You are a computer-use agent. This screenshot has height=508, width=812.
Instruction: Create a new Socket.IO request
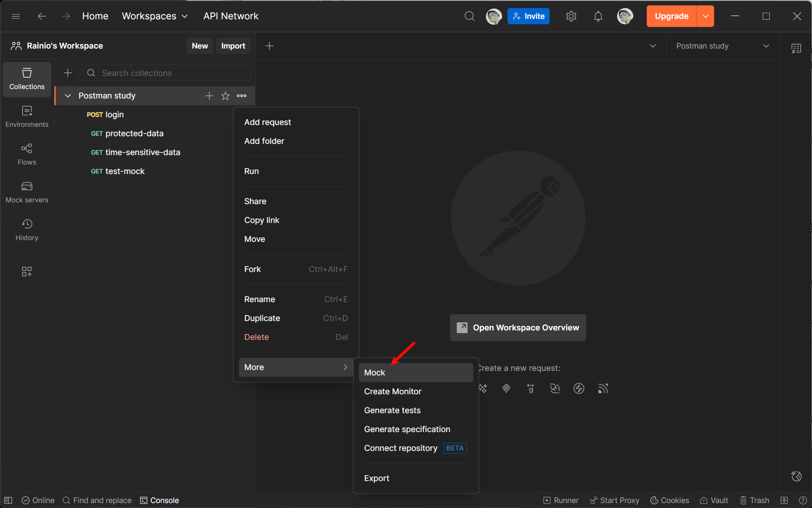(x=579, y=388)
